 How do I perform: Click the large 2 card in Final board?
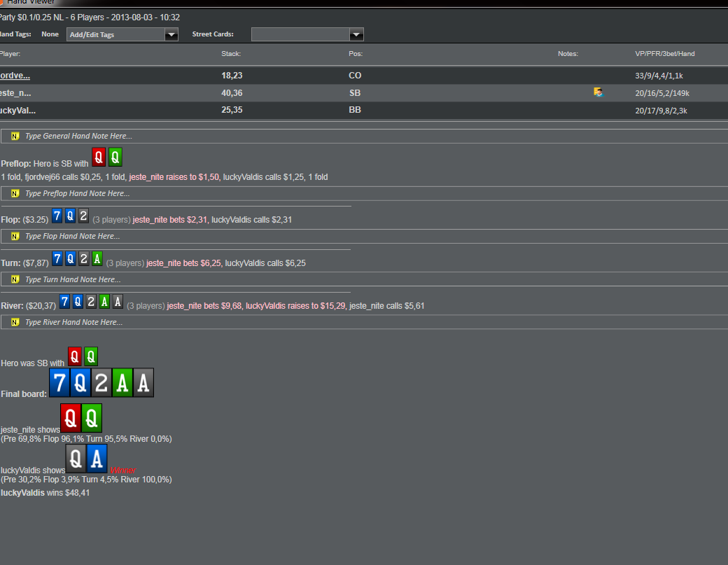tap(101, 382)
